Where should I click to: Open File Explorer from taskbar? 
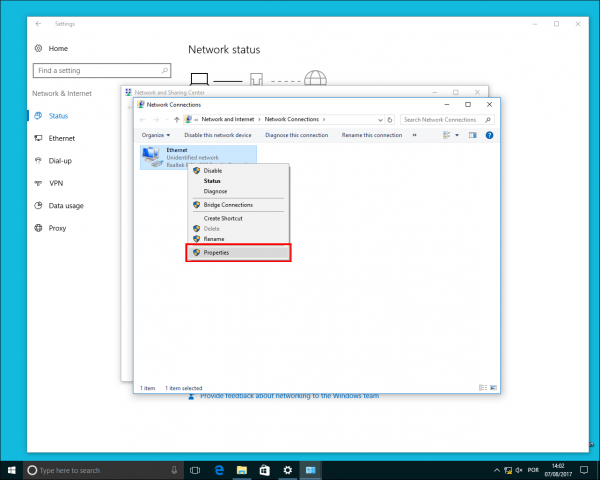tap(242, 470)
